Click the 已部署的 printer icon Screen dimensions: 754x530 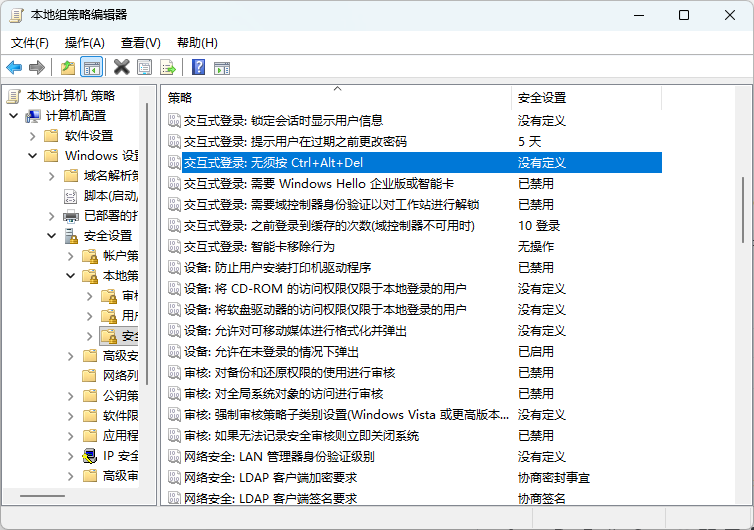coord(71,216)
